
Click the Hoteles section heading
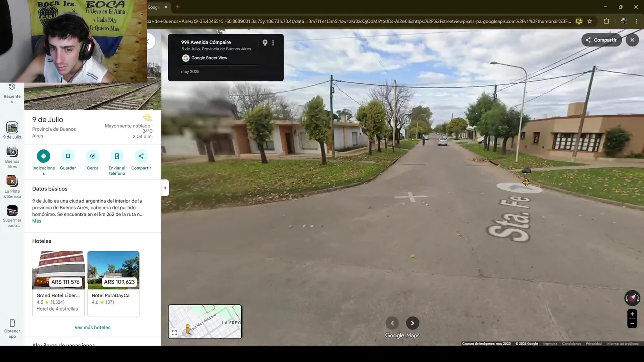(x=42, y=241)
